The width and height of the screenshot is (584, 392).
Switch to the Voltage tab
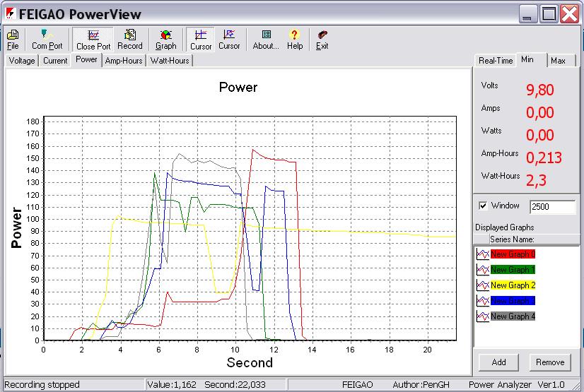point(22,61)
